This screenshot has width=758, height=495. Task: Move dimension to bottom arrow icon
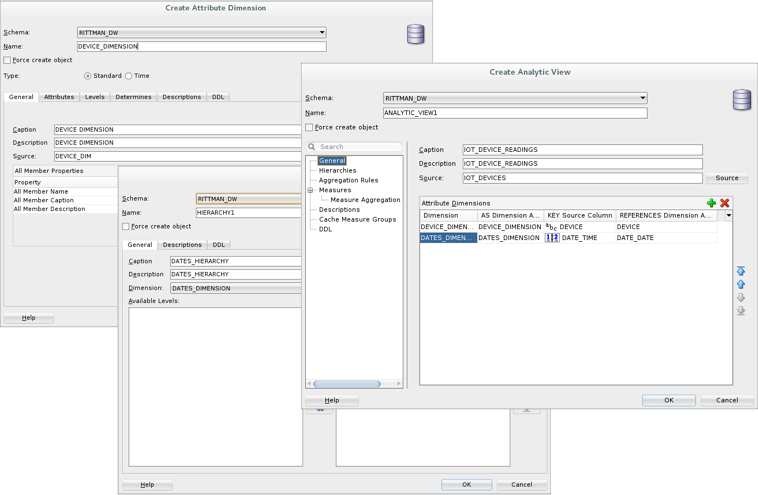741,311
